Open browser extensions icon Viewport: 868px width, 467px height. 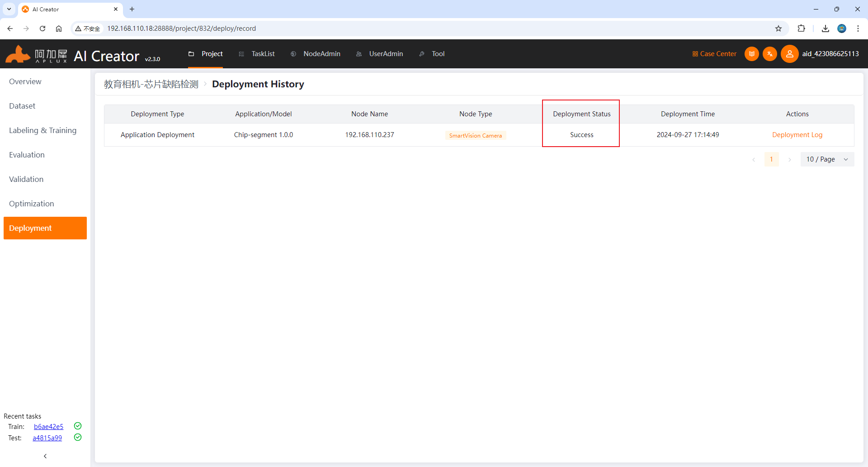pyautogui.click(x=802, y=29)
